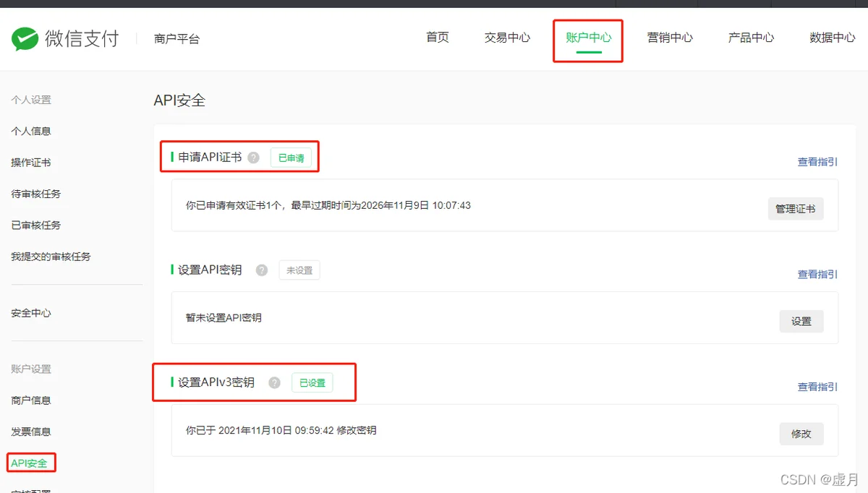
Task: Select 发票信息 sidebar item
Action: point(31,432)
